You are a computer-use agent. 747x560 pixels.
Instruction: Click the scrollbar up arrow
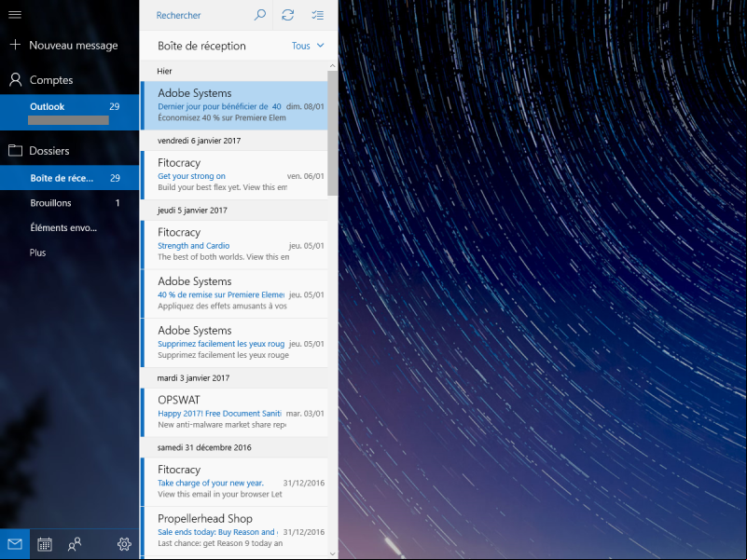333,66
